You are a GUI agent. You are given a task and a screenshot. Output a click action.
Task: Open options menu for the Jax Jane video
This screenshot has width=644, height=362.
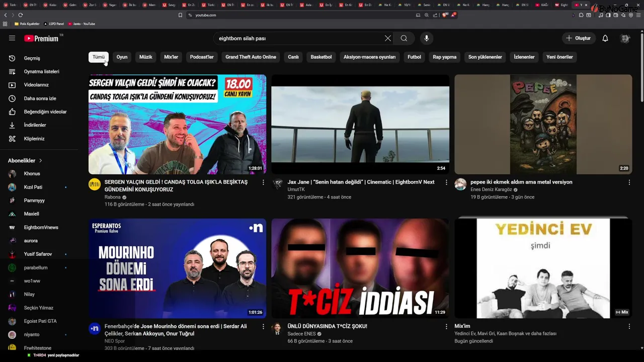(446, 183)
